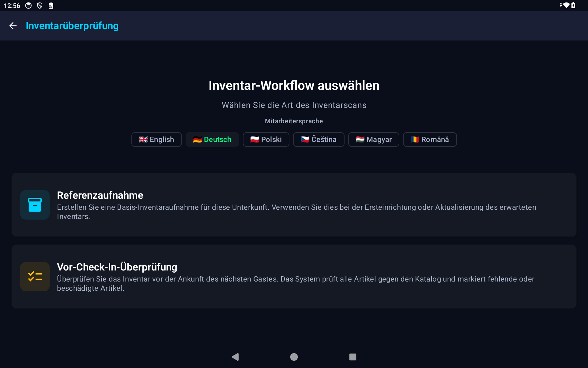Tap the checklist icon on Vor-Check-In-Überprüfung

(35, 276)
